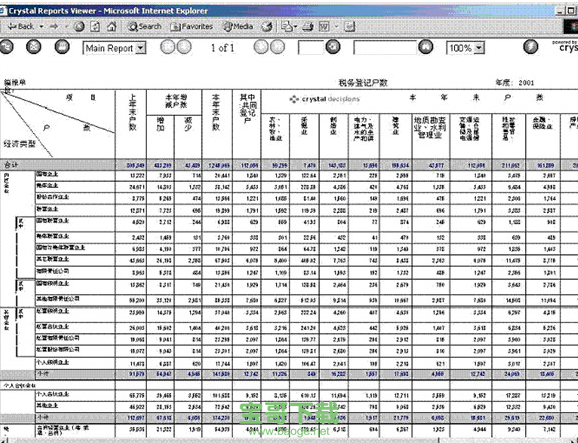Open the History globe icon
The image size is (578, 443).
(x=267, y=27)
